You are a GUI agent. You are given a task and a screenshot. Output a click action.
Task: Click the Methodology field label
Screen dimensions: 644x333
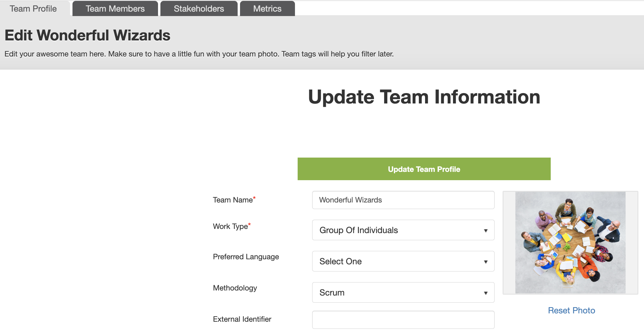(235, 288)
